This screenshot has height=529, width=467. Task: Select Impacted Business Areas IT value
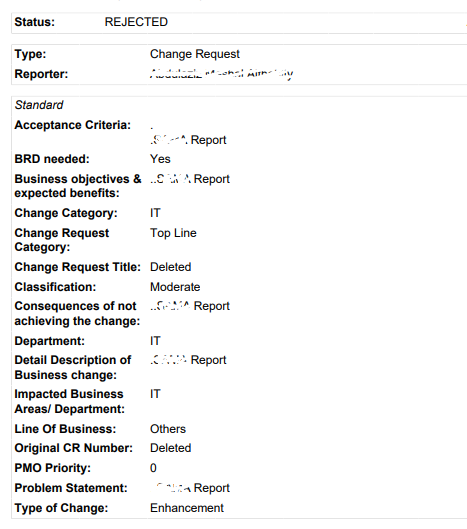155,394
